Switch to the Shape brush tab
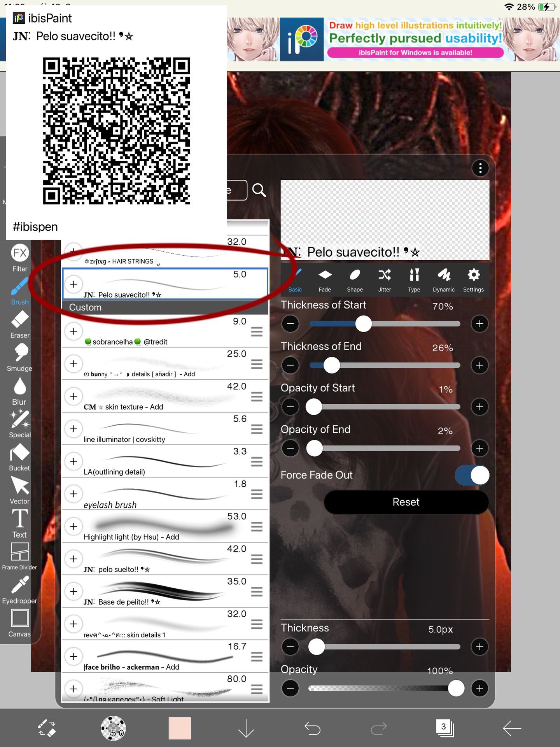 355,280
